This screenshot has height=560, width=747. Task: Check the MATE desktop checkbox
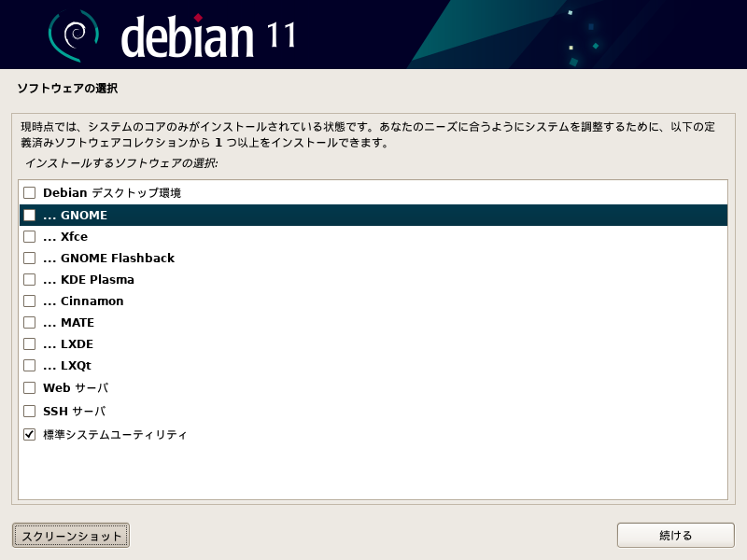point(30,322)
